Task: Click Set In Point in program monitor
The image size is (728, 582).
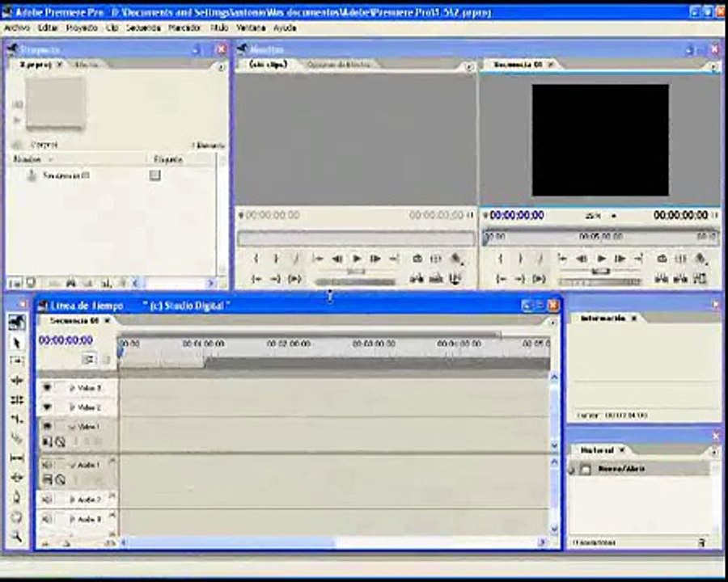Action: [501, 259]
